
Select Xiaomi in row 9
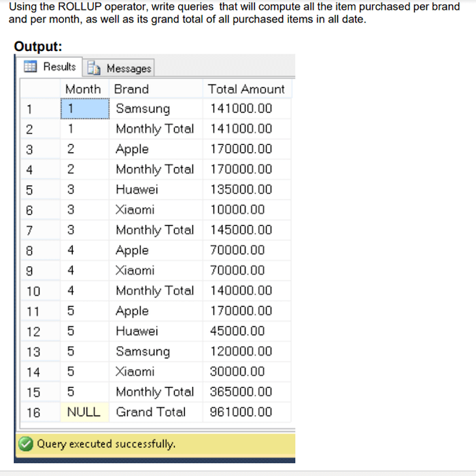156,270
